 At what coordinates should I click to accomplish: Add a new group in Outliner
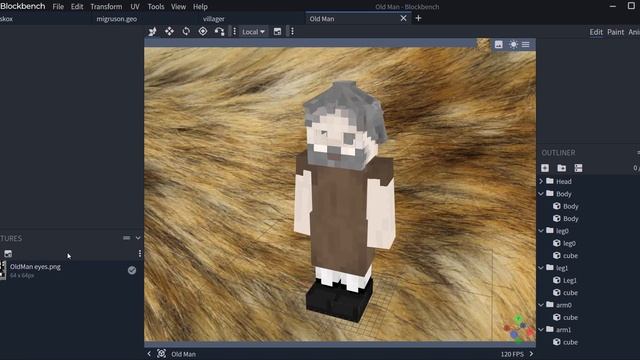[562, 168]
